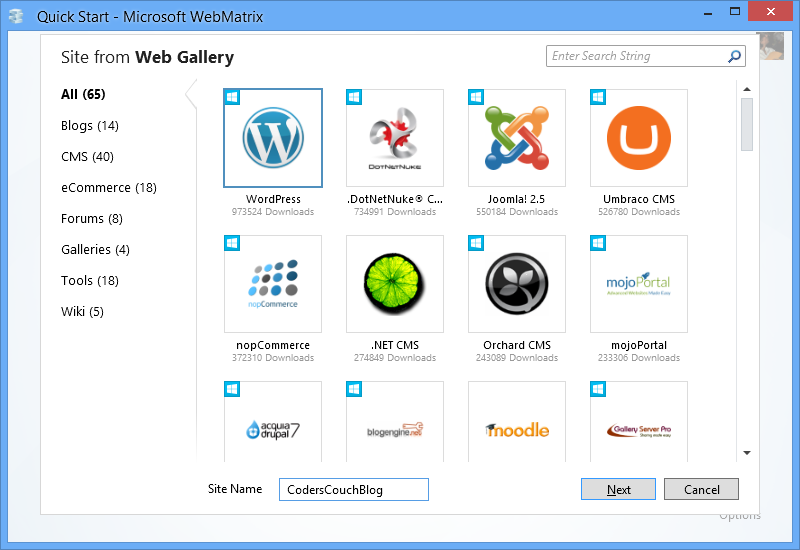Click Windows badge on DotNetNuke tile
The width and height of the screenshot is (800, 550).
point(354,97)
